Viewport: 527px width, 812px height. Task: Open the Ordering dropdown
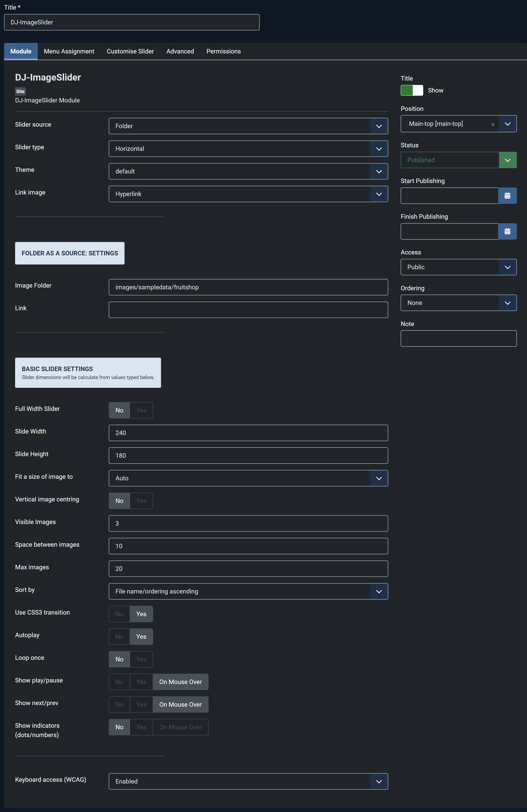coord(458,303)
